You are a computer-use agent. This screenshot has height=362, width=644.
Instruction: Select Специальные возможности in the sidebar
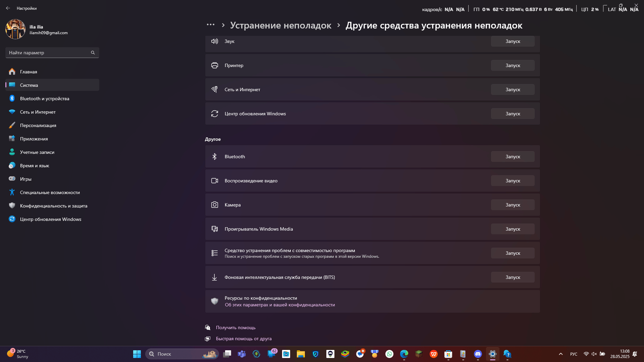click(x=50, y=192)
